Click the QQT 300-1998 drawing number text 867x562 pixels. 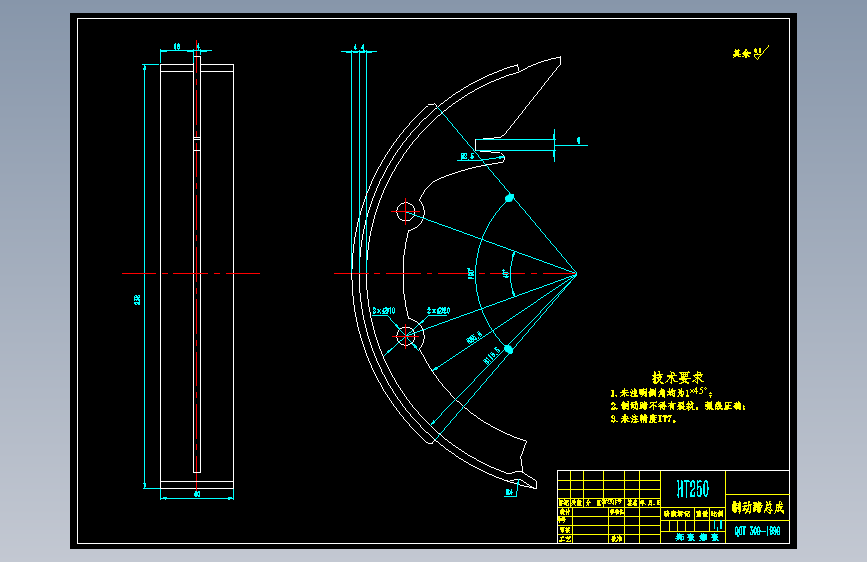tap(757, 531)
